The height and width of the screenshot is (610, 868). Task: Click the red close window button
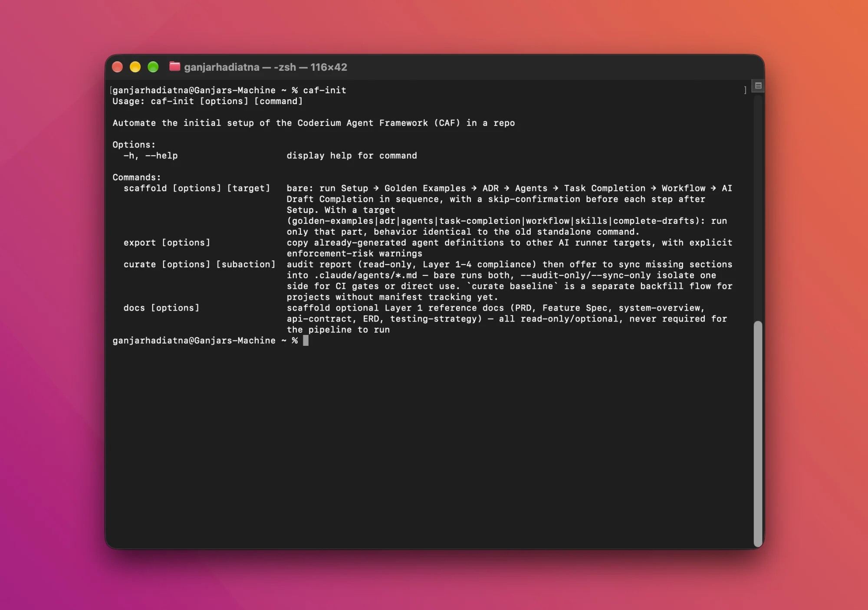(117, 67)
